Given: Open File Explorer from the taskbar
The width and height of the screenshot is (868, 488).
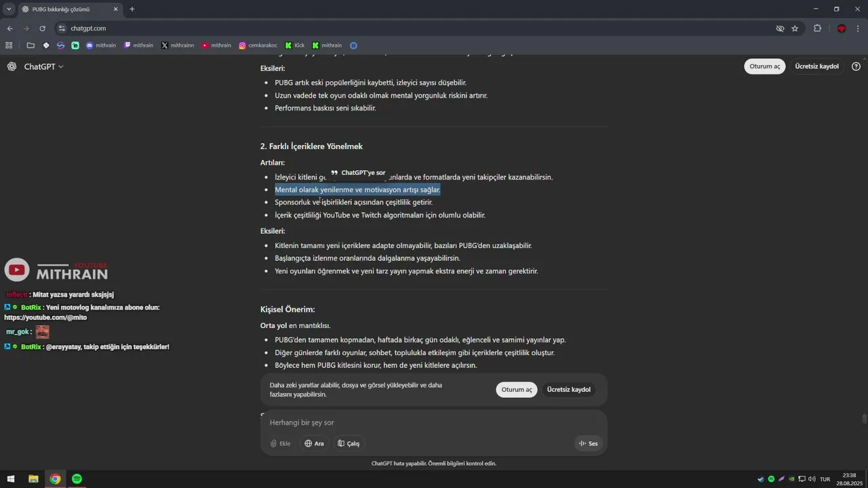Looking at the screenshot, I should click(x=33, y=479).
